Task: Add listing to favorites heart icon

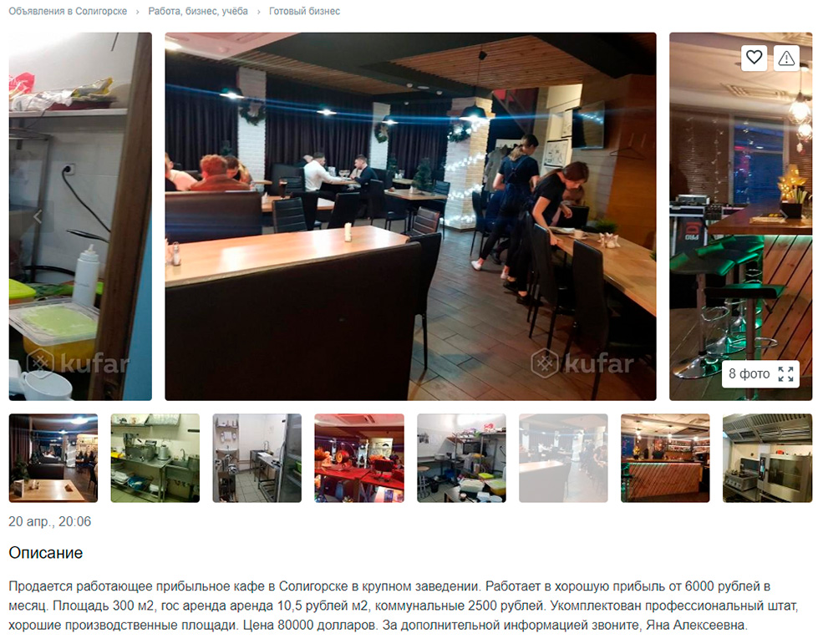Action: [754, 57]
